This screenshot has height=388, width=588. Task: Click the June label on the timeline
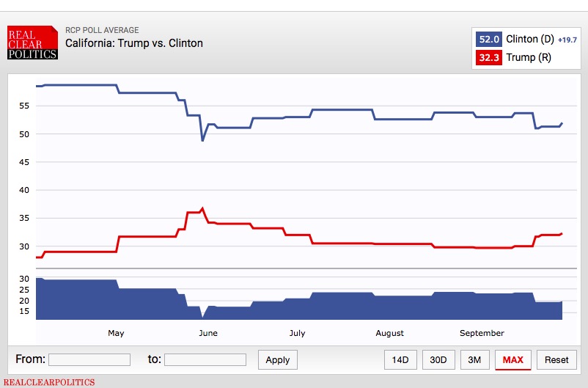(x=208, y=333)
